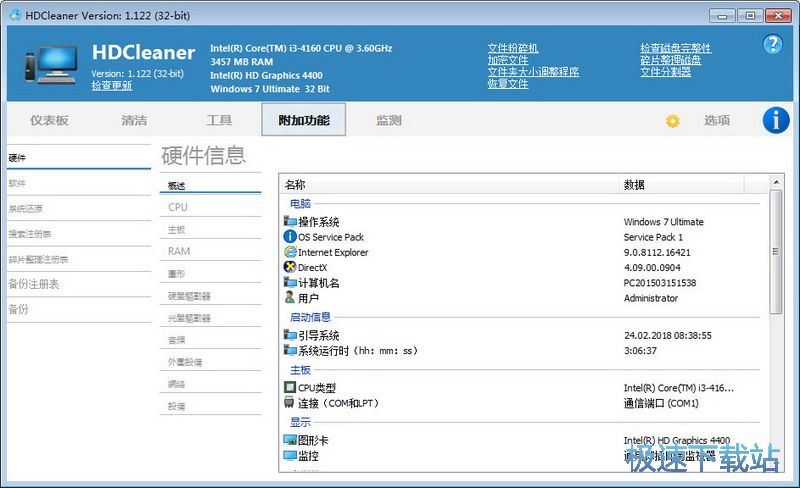Go to the 监测 tab
The width and height of the screenshot is (800, 488).
point(389,121)
